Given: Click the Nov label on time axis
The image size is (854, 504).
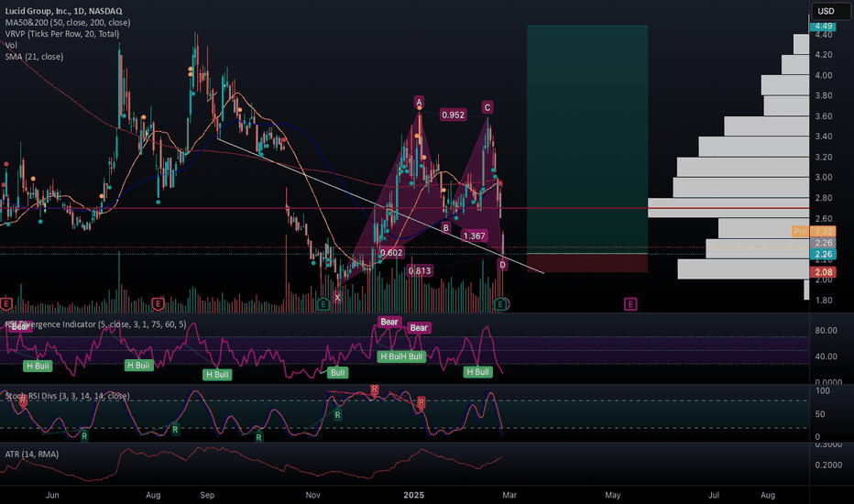Looking at the screenshot, I should (312, 495).
